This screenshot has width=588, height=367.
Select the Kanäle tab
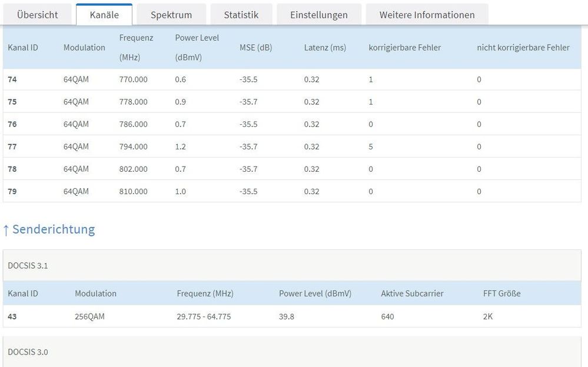click(x=104, y=15)
